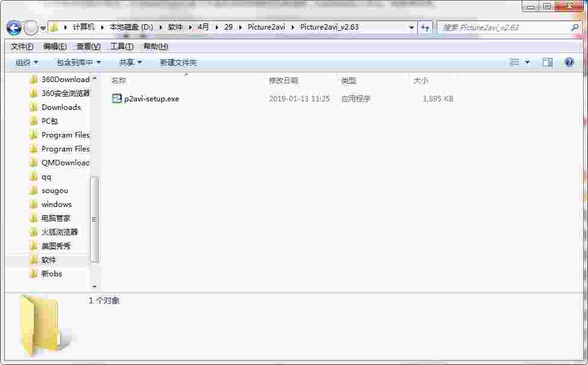Select 计算机 in the address breadcrumb
Image resolution: width=588 pixels, height=365 pixels.
click(x=84, y=27)
